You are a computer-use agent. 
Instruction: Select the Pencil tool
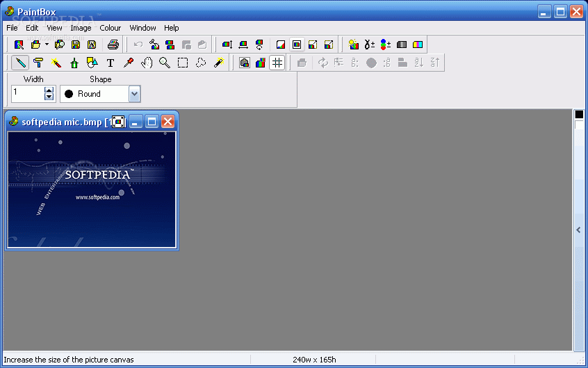click(x=20, y=63)
